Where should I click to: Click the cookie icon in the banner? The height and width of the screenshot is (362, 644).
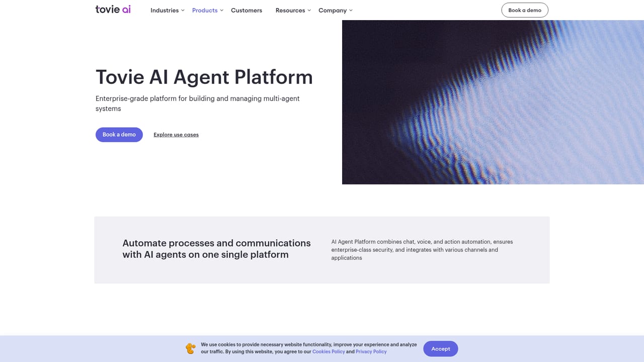[191, 348]
